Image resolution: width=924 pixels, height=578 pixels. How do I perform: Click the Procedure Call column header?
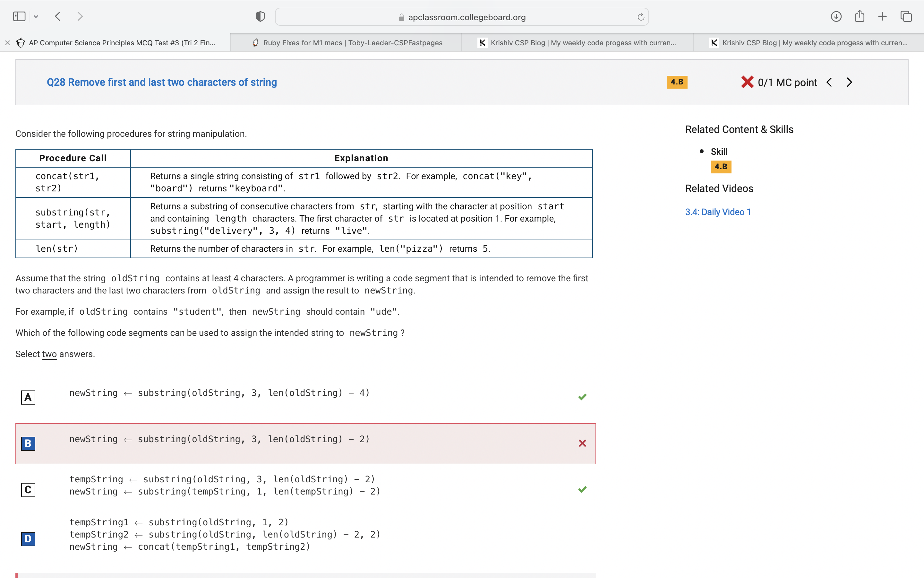[73, 158]
